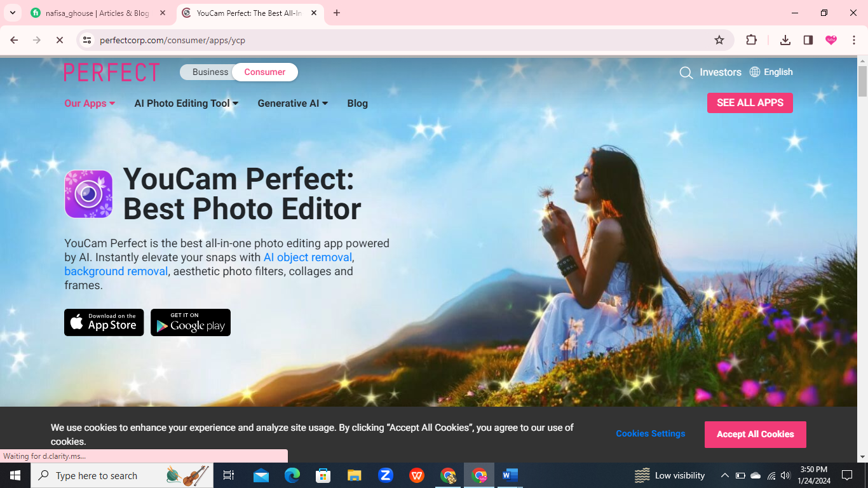
Task: Open the YouCam Perfect app icon
Action: (88, 194)
